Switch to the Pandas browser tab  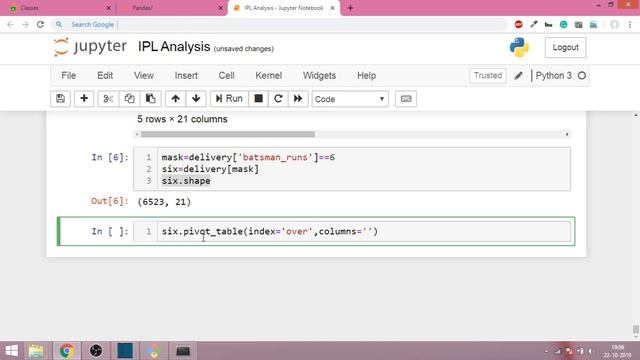pos(171,8)
